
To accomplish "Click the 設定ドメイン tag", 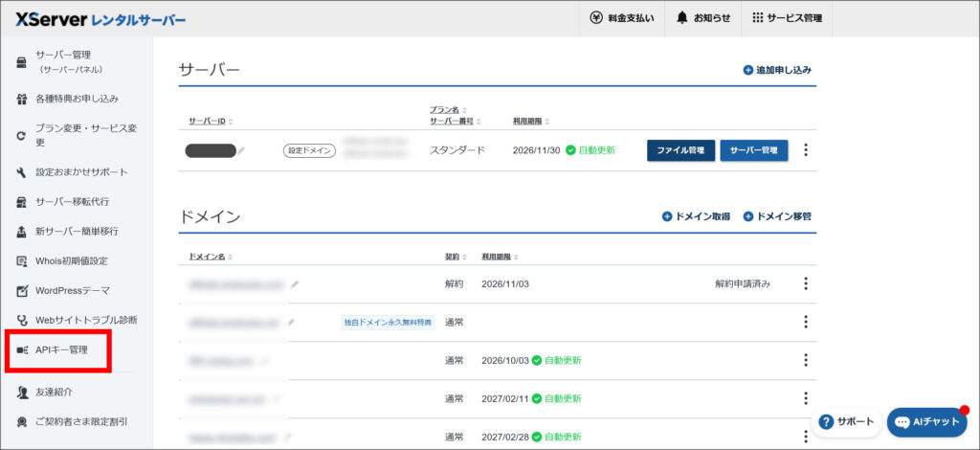I will pyautogui.click(x=309, y=150).
